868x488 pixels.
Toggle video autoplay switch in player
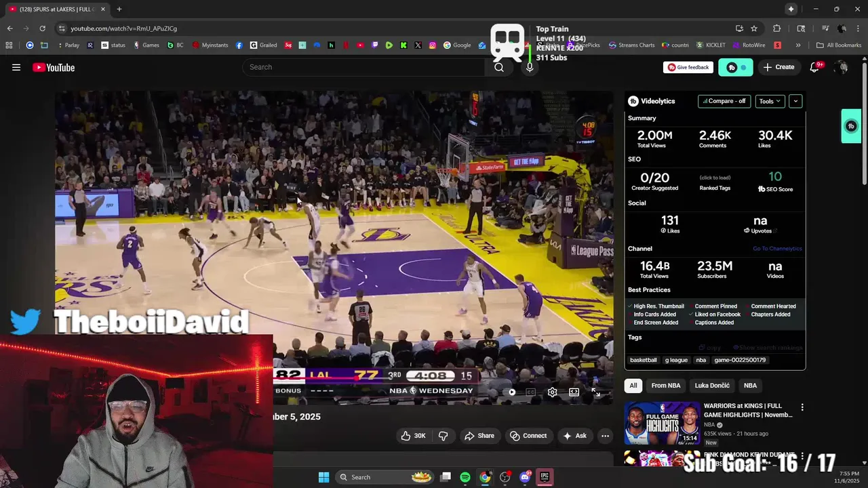[511, 392]
